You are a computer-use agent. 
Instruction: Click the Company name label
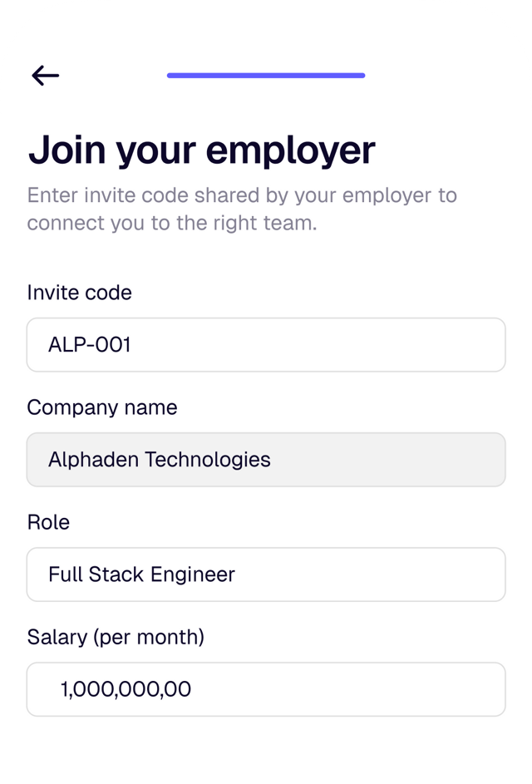102,407
